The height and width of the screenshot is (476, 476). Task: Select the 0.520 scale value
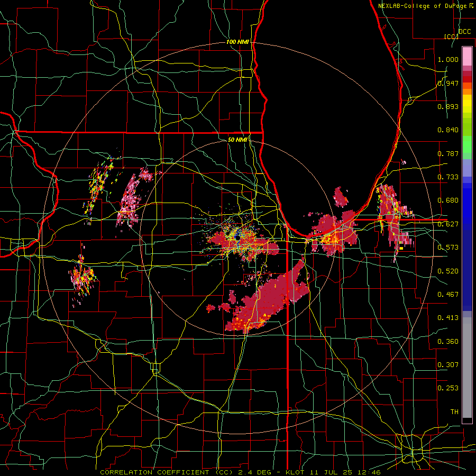click(448, 271)
